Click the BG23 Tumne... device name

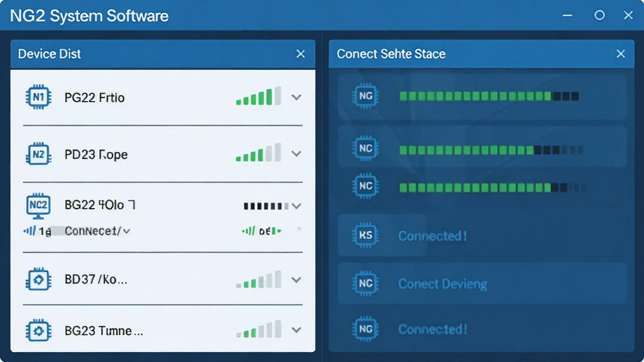(104, 331)
